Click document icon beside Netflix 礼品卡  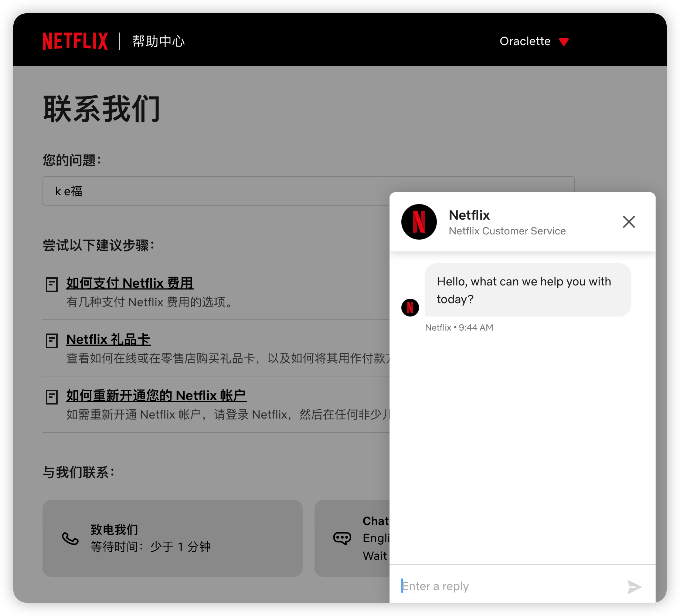click(x=52, y=341)
